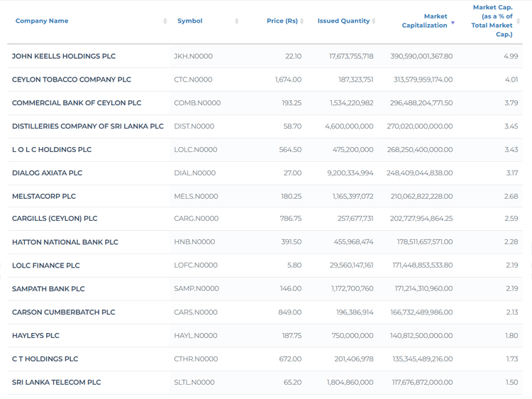
Task: Click sort arrows next to Issued Quantity
Action: pos(374,21)
